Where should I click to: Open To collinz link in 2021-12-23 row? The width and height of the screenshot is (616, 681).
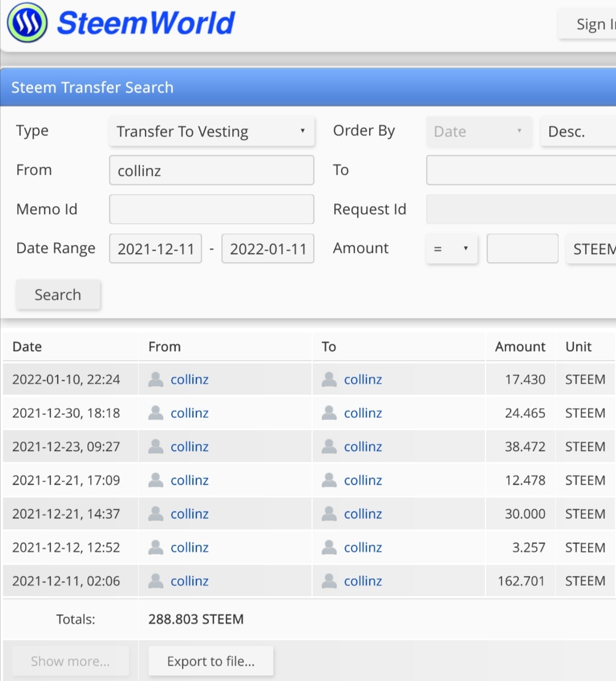click(x=363, y=447)
